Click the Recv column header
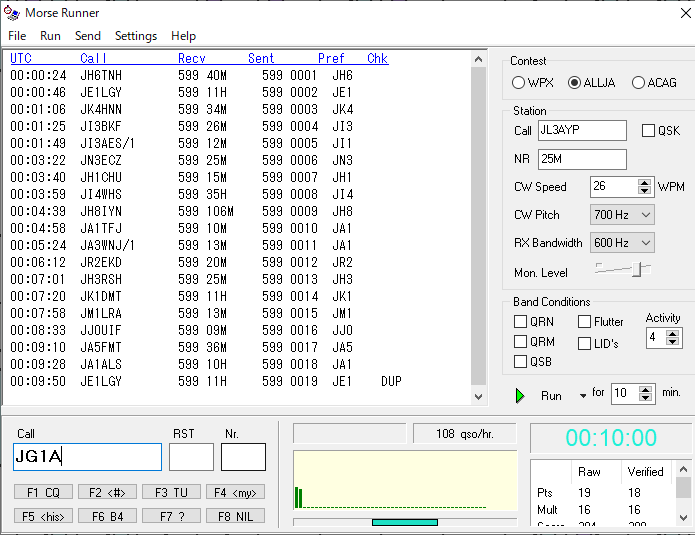This screenshot has height=535, width=695. click(x=191, y=58)
